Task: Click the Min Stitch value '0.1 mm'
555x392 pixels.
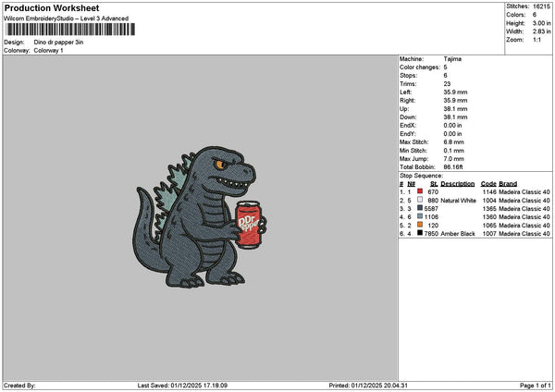Action: coord(454,151)
